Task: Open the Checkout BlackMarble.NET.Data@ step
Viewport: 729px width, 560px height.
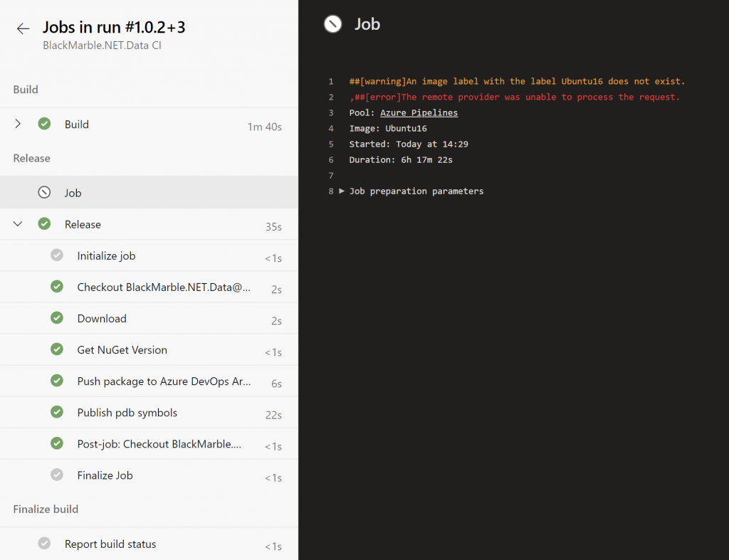Action: 149,287
